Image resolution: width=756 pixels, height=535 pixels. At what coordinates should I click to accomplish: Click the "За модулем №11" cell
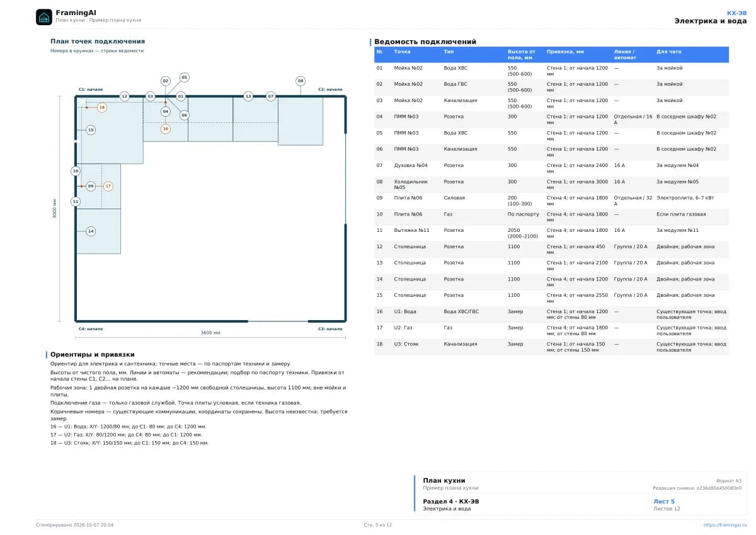tap(678, 231)
